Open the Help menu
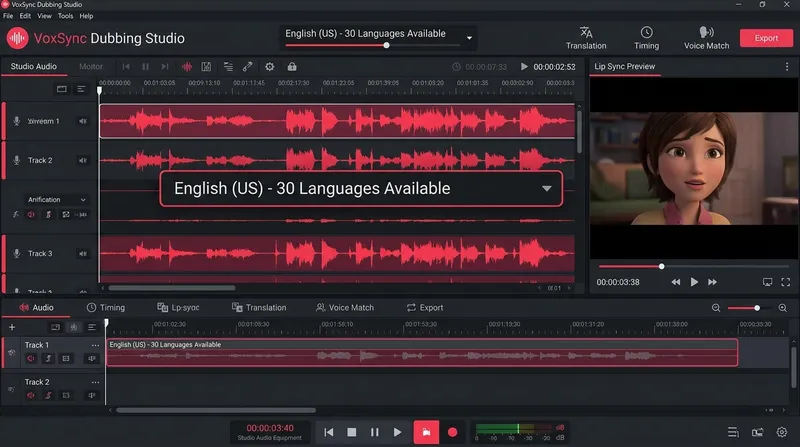 click(86, 16)
